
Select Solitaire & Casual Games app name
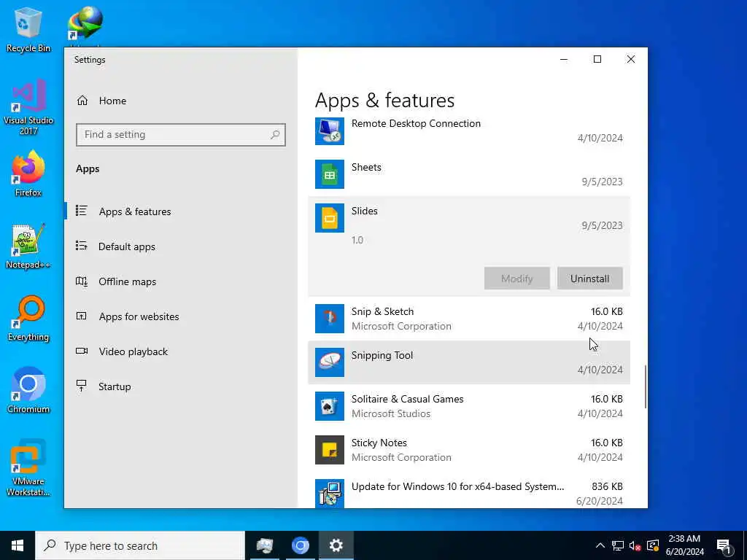click(407, 399)
